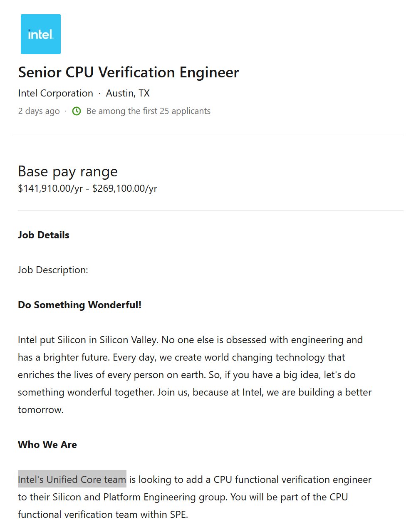The image size is (416, 532).
Task: Click the 'Intel put Silicon in Silicon Valley' sentence
Action: point(88,340)
